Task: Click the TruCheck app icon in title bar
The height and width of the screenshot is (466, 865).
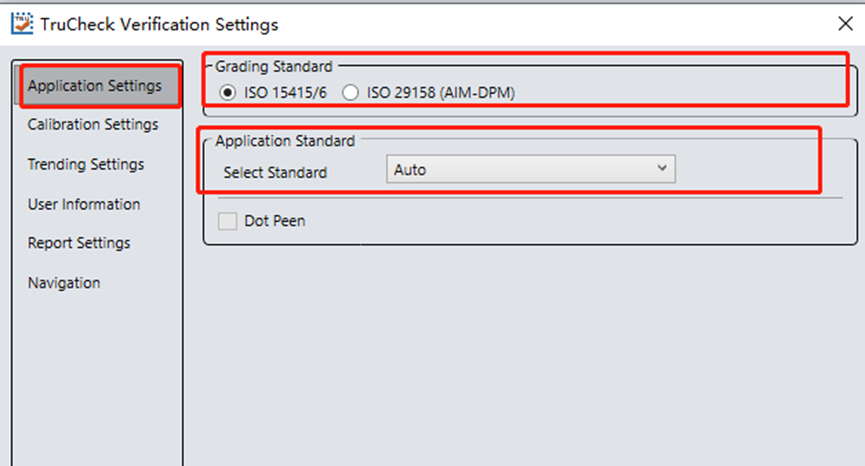Action: click(21, 24)
